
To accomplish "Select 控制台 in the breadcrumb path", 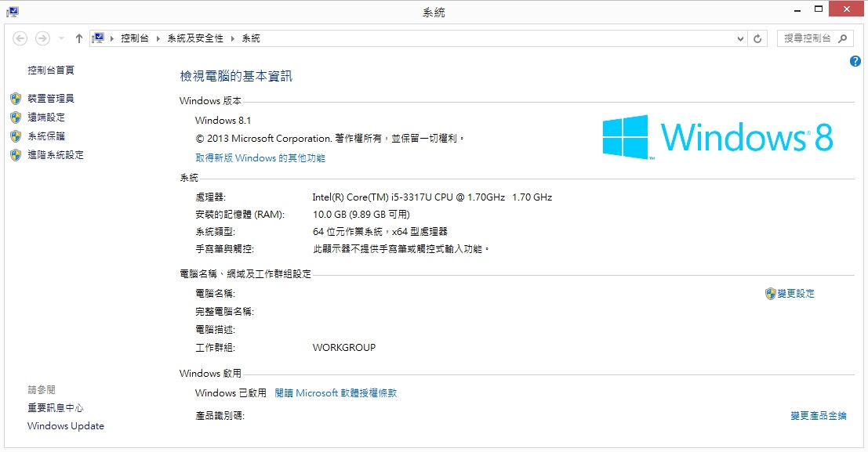I will pos(135,38).
